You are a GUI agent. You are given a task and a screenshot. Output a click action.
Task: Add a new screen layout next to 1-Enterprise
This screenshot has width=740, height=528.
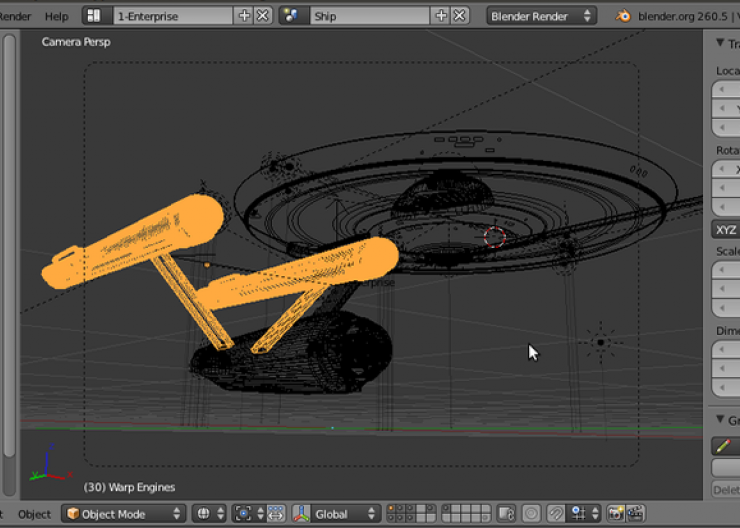[x=244, y=16]
